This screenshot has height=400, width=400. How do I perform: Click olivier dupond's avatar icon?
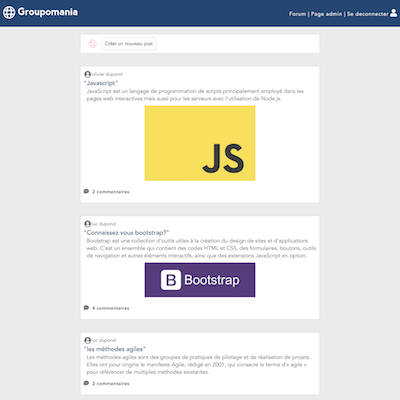click(x=88, y=74)
